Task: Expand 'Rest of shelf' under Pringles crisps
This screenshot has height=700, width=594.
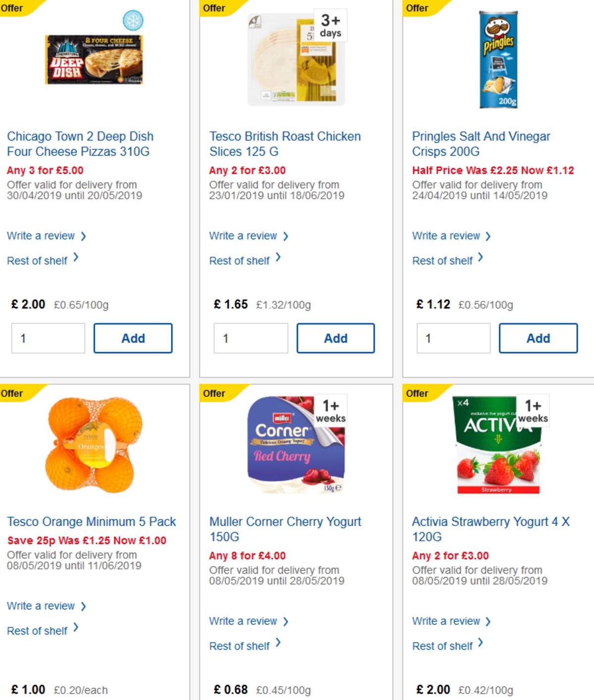Action: tap(442, 261)
